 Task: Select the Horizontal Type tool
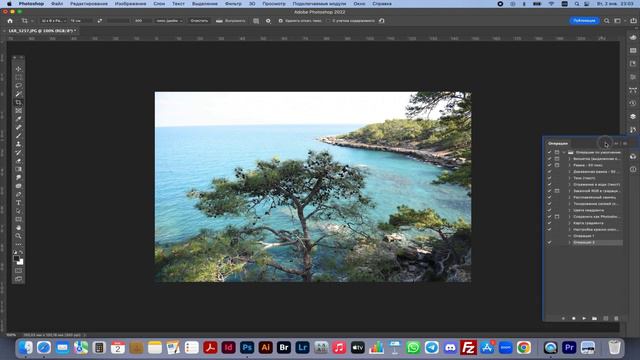tap(18, 202)
